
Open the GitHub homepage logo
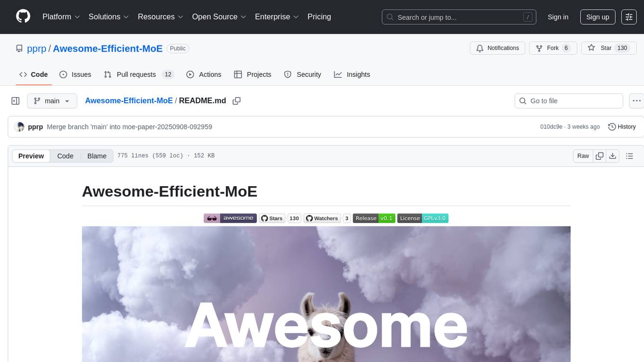pos(23,17)
